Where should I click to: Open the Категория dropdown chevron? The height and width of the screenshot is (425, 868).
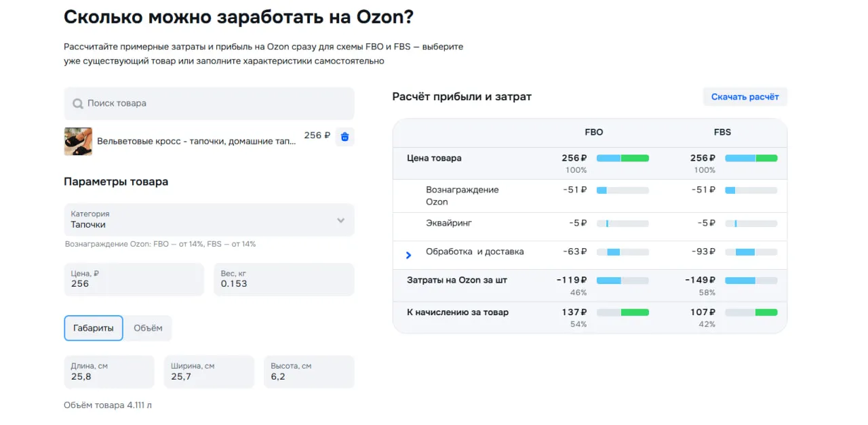point(340,220)
